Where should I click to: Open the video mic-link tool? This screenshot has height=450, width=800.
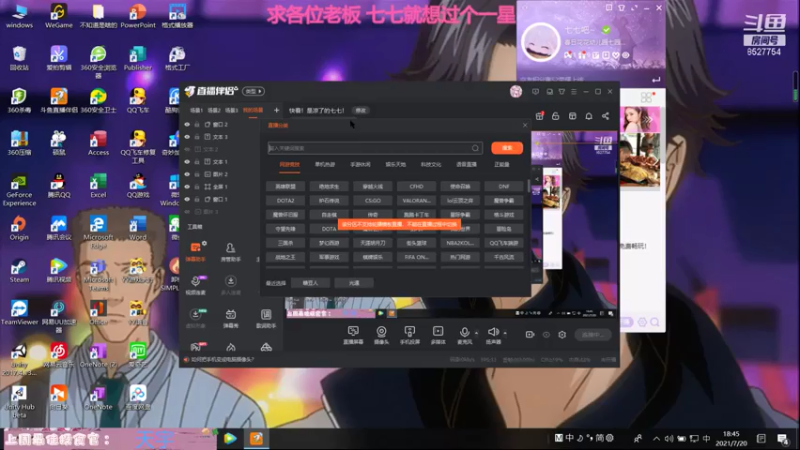196,285
